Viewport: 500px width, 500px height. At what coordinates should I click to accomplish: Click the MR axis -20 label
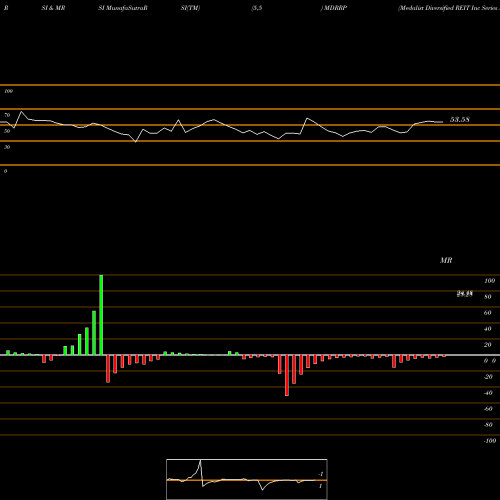(488, 377)
